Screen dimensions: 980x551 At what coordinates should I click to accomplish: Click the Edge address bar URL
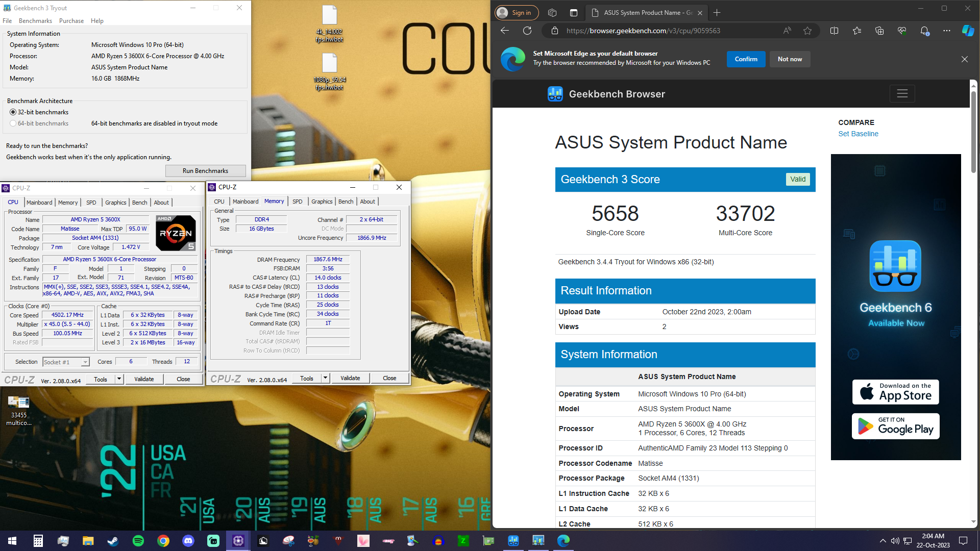643,31
